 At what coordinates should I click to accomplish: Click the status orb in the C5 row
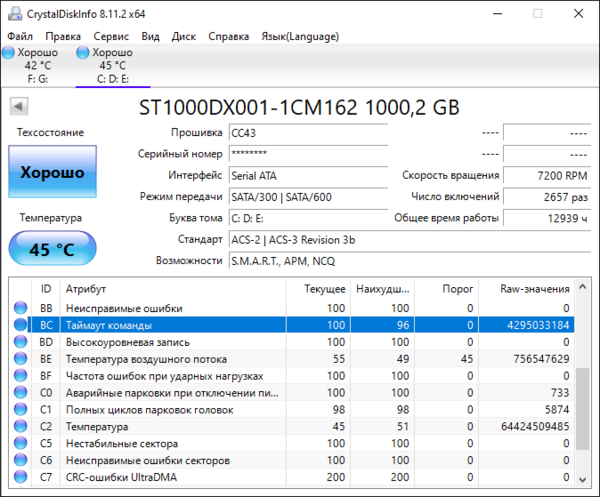point(20,443)
